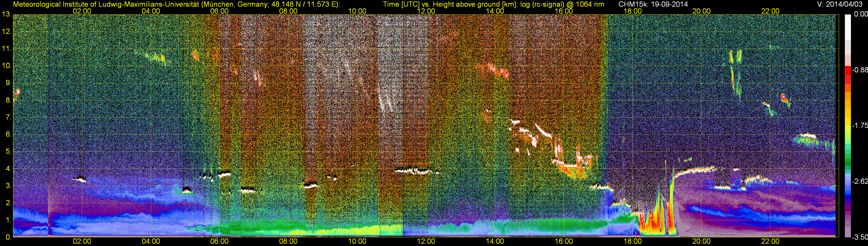Click the 6 km height axis label

point(8,135)
